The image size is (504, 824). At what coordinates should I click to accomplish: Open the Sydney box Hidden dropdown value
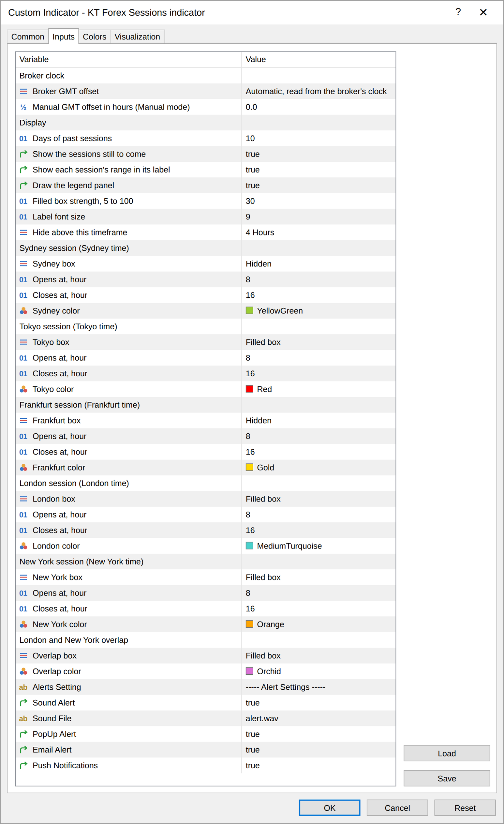pyautogui.click(x=318, y=264)
